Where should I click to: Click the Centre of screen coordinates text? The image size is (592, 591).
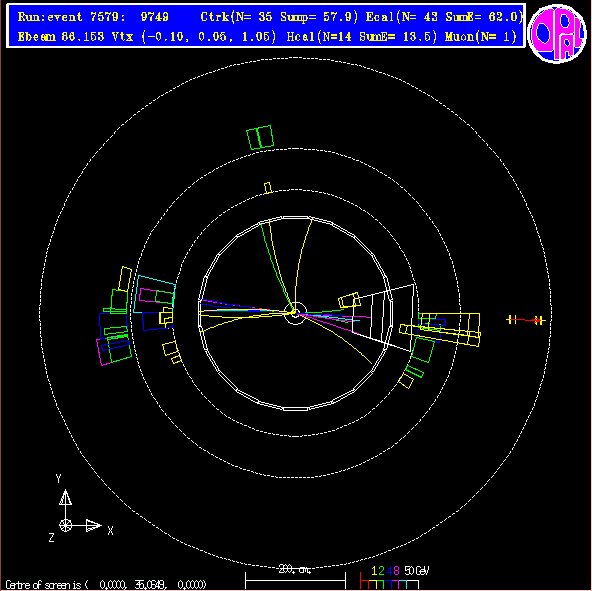[106, 585]
